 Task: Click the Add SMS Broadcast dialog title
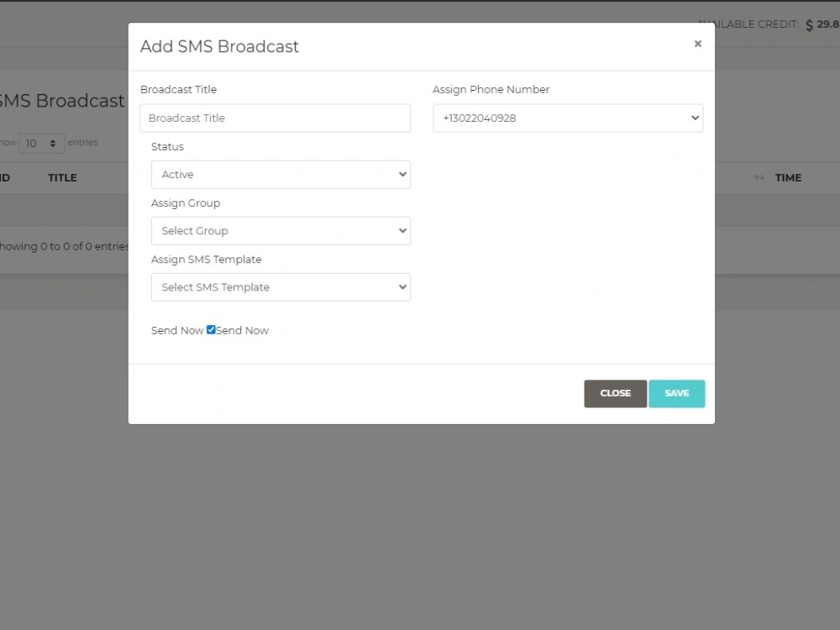tap(219, 46)
